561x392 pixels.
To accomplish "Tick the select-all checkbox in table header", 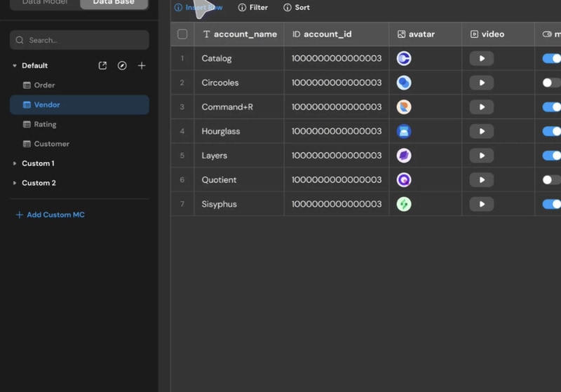I will [182, 34].
